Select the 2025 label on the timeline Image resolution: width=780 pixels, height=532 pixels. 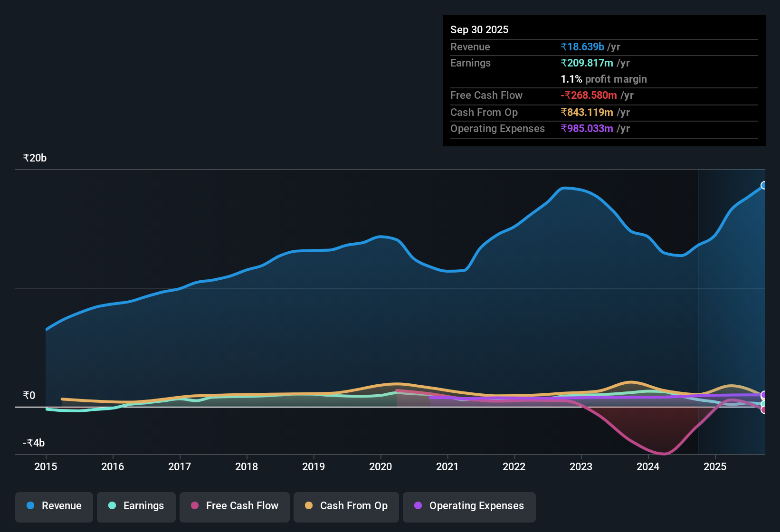point(716,467)
